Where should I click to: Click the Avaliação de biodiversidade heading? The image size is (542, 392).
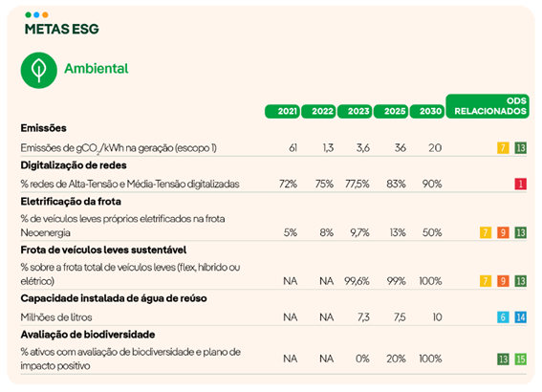(88, 335)
